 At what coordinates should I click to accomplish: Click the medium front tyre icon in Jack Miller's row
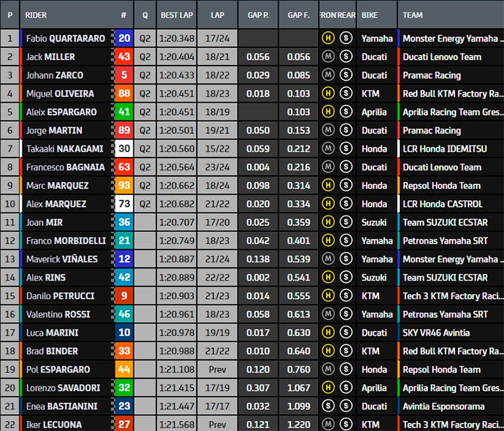[x=328, y=57]
